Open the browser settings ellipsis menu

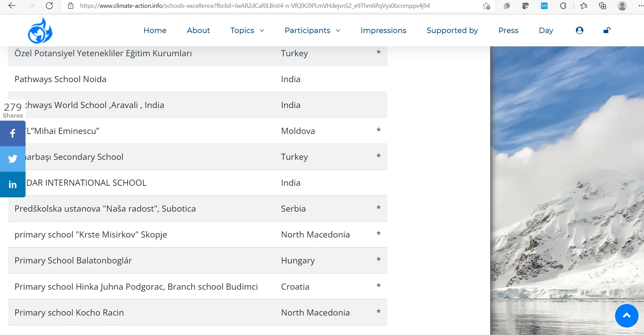click(x=640, y=6)
